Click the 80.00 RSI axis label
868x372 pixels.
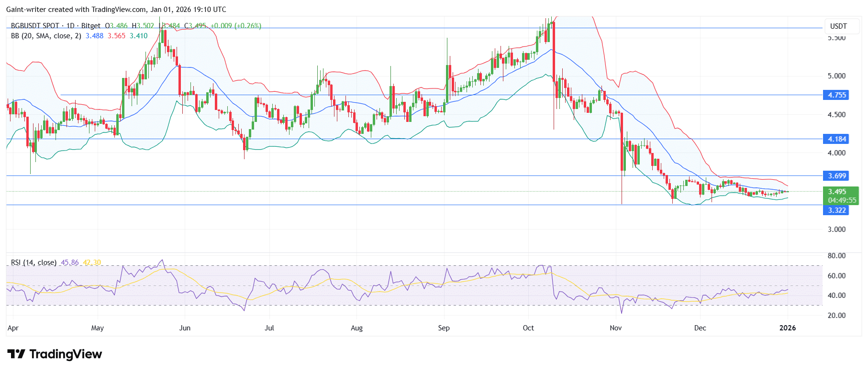coord(837,256)
